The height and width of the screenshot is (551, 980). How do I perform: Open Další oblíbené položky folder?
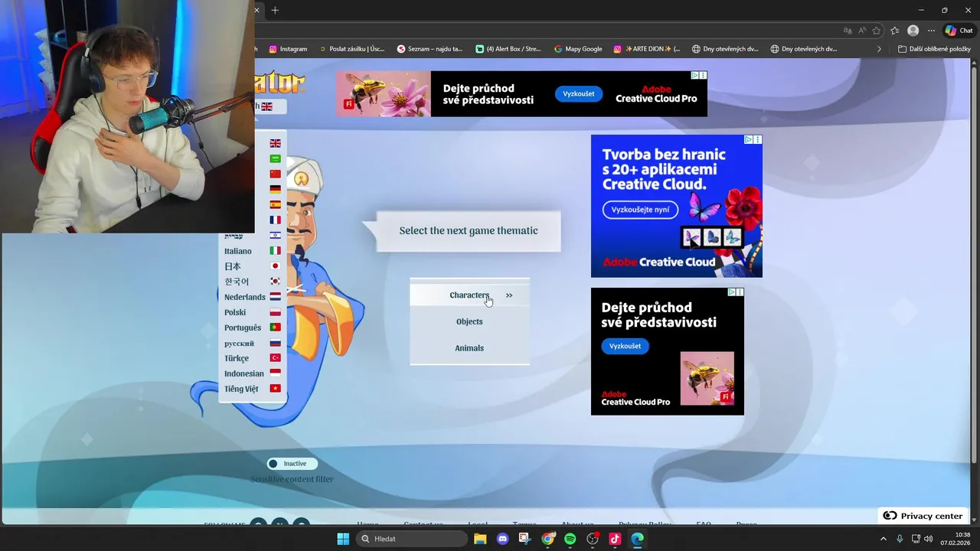click(x=934, y=49)
